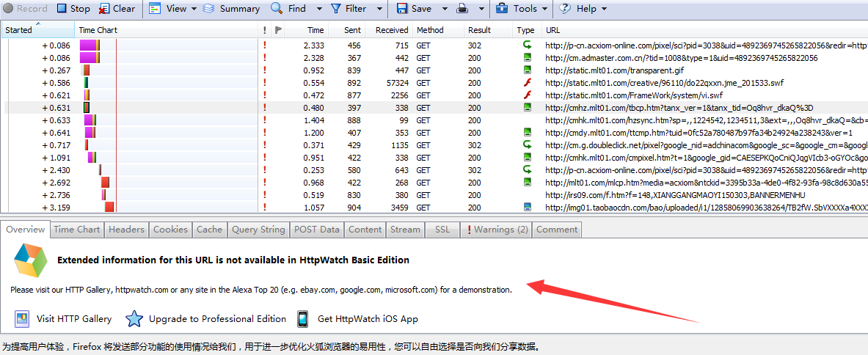Click Upgrade to Professional Edition link
The width and height of the screenshot is (868, 355).
[217, 319]
